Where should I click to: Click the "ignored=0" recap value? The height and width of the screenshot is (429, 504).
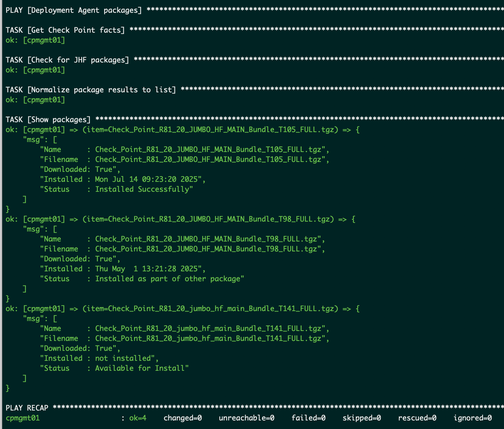[473, 418]
